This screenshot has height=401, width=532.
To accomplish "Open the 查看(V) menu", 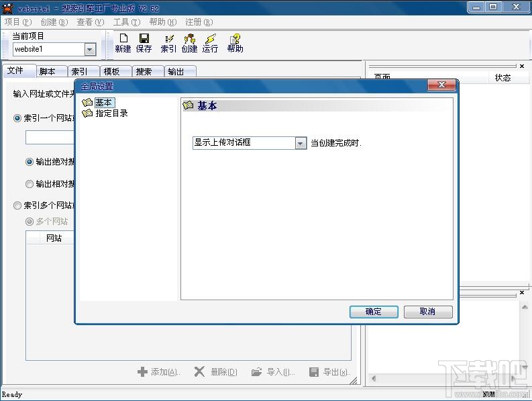I will [91, 22].
